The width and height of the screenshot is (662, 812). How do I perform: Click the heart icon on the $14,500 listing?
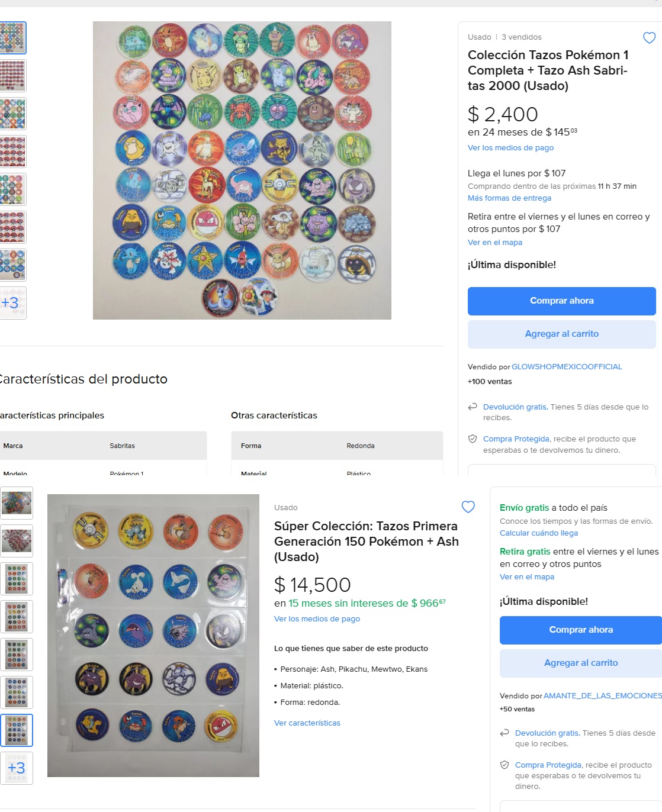click(468, 507)
